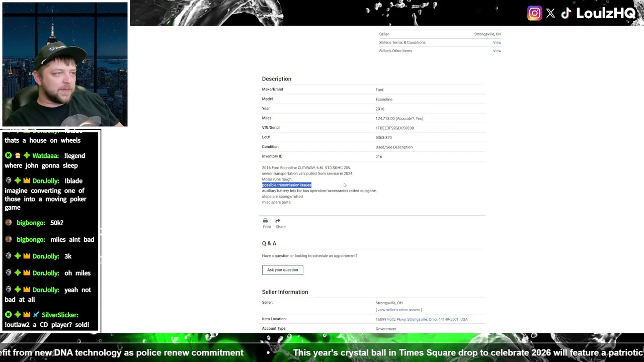The width and height of the screenshot is (644, 362).
Task: Click bigbongo's 50k? chat message
Action: click(57, 223)
